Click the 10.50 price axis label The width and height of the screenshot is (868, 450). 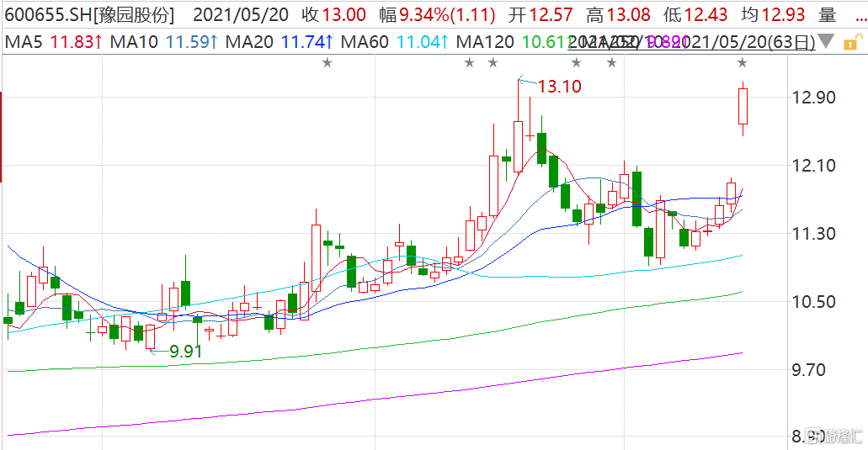click(x=814, y=302)
